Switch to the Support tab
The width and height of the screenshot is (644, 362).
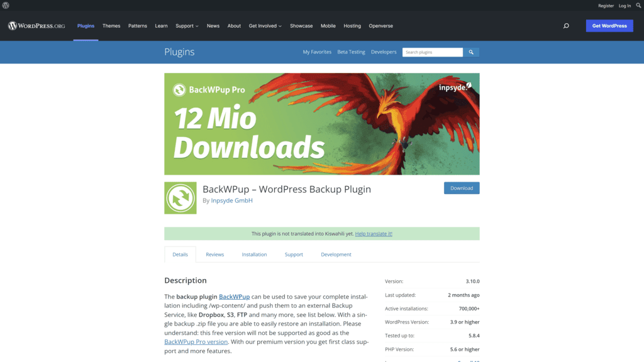(x=294, y=255)
